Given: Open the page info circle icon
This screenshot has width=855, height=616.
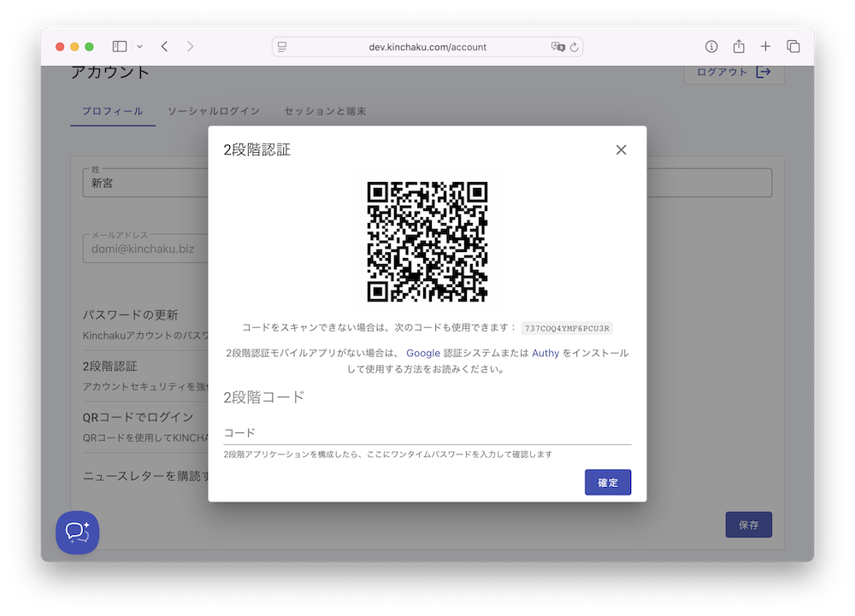Looking at the screenshot, I should click(711, 47).
